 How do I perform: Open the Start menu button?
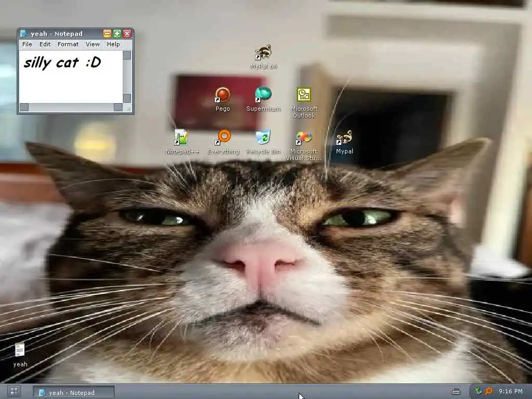(x=14, y=391)
